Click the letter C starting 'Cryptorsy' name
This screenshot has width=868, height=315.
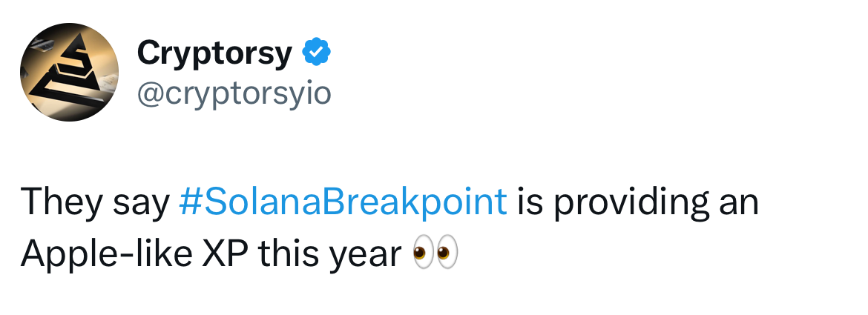150,53
